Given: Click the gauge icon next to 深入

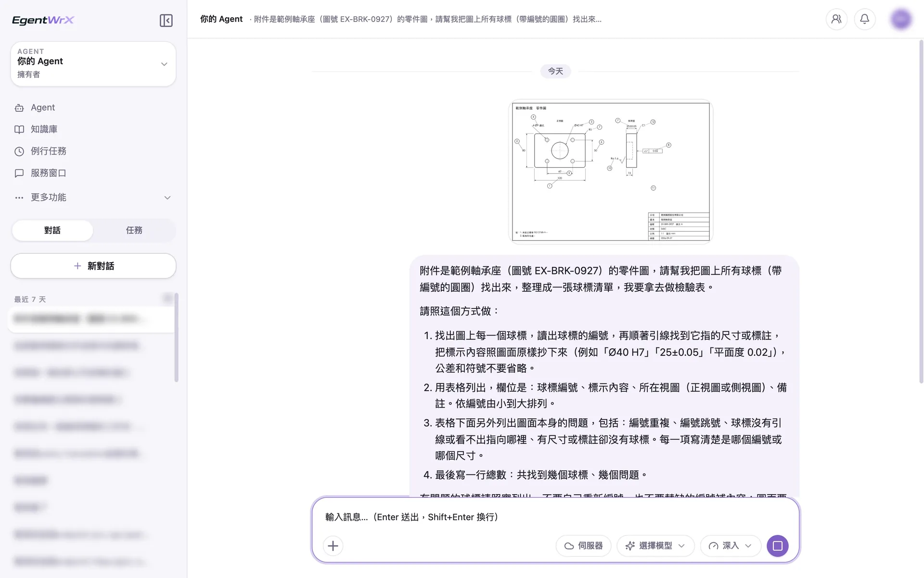Looking at the screenshot, I should pos(714,546).
